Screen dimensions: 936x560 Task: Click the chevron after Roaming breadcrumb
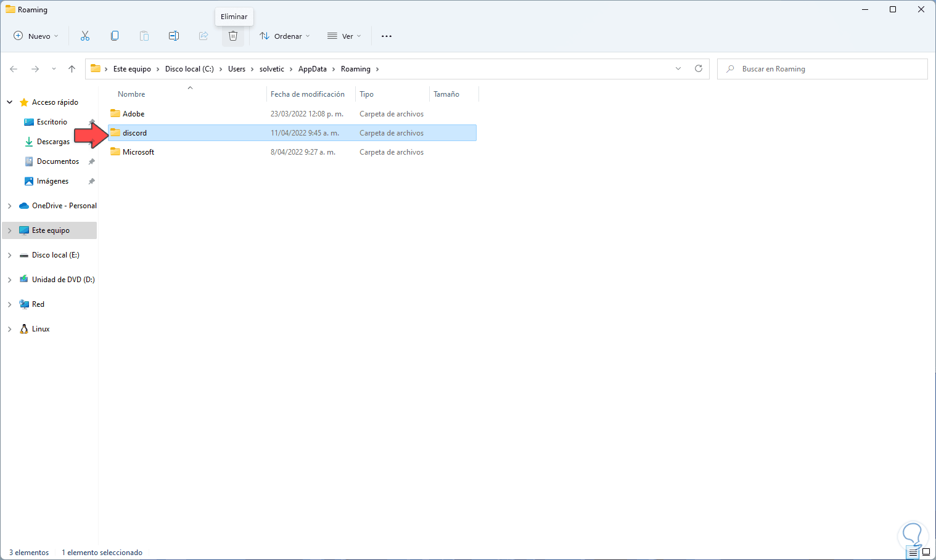[x=377, y=69]
